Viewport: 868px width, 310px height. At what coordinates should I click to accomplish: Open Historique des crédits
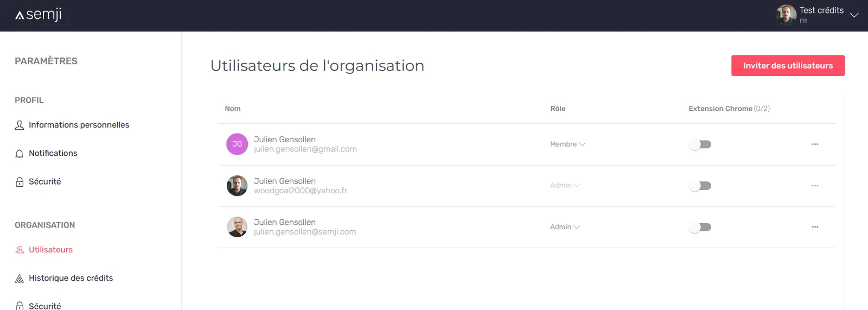point(71,278)
